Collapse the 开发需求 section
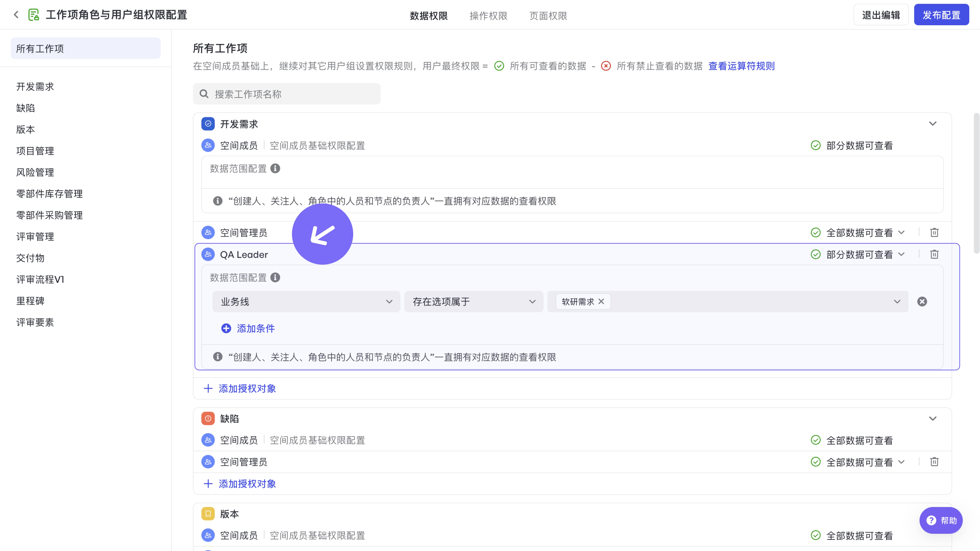980x551 pixels. 933,124
